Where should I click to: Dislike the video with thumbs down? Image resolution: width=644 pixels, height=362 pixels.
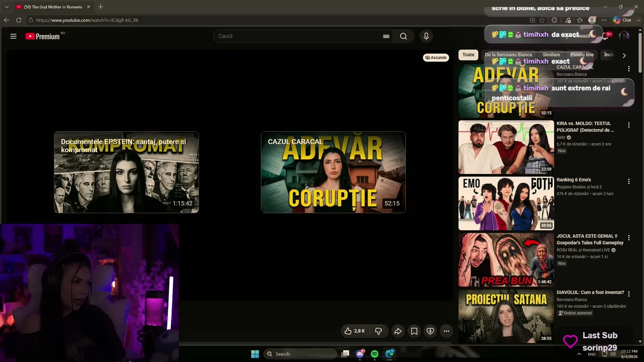click(x=378, y=331)
